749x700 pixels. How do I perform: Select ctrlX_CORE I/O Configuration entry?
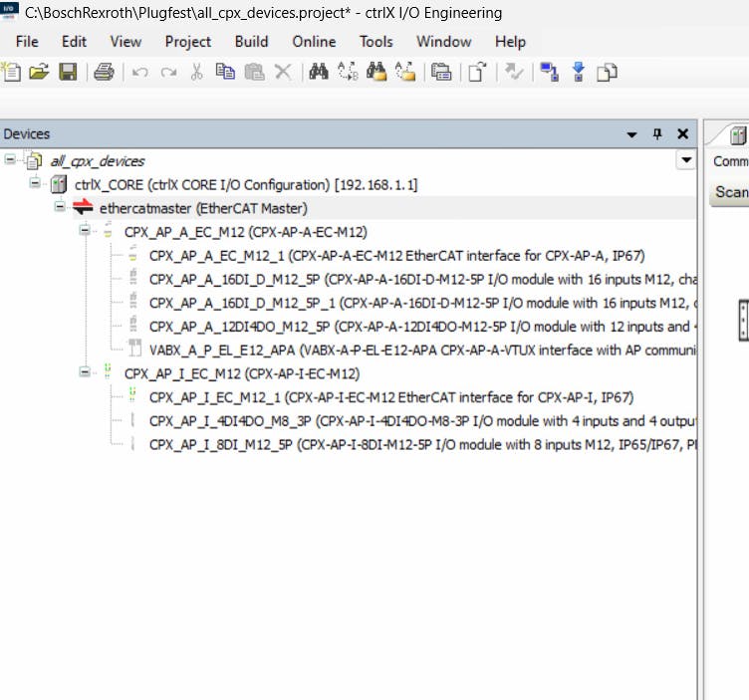click(x=246, y=185)
